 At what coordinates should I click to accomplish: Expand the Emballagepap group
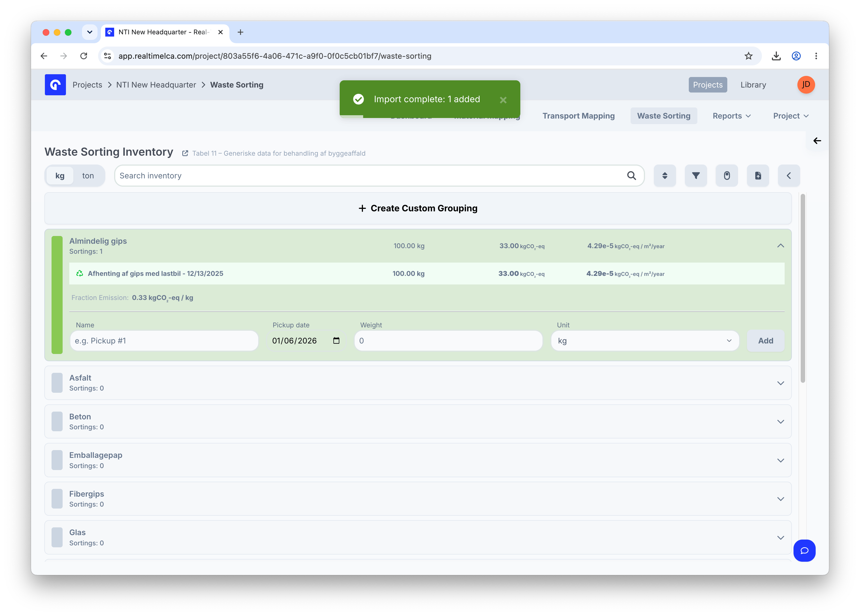[780, 460]
